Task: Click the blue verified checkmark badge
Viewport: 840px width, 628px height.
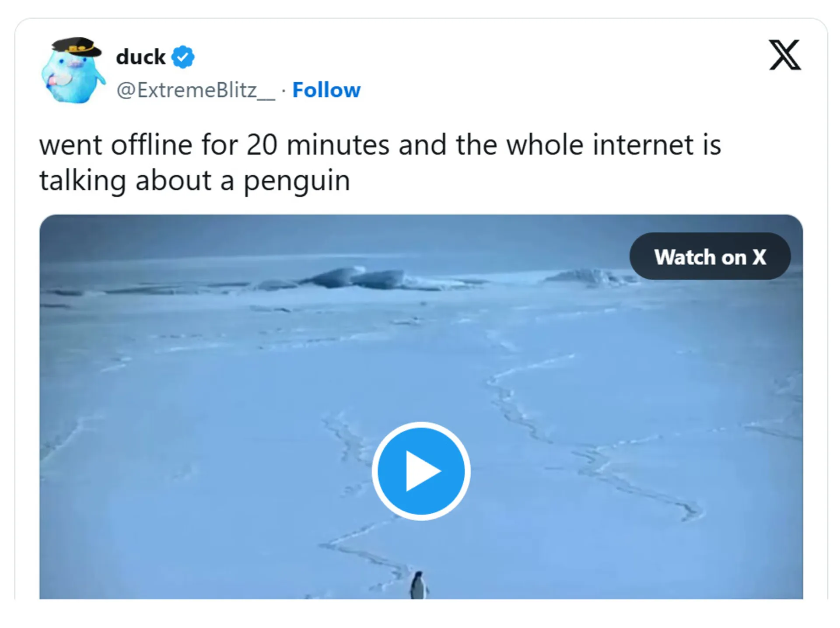Action: point(182,57)
